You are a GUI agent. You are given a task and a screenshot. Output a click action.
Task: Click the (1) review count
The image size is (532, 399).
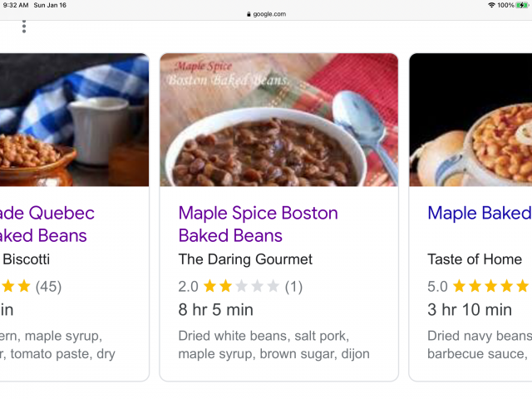click(x=293, y=287)
